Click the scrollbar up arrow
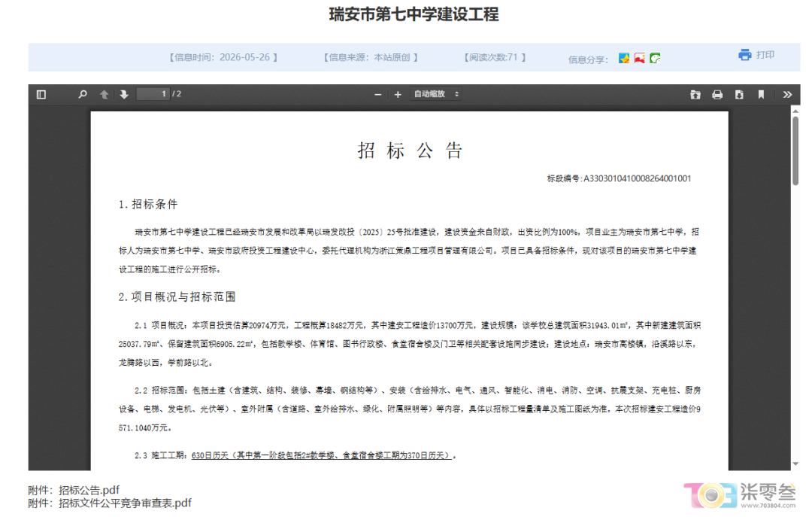 point(795,111)
